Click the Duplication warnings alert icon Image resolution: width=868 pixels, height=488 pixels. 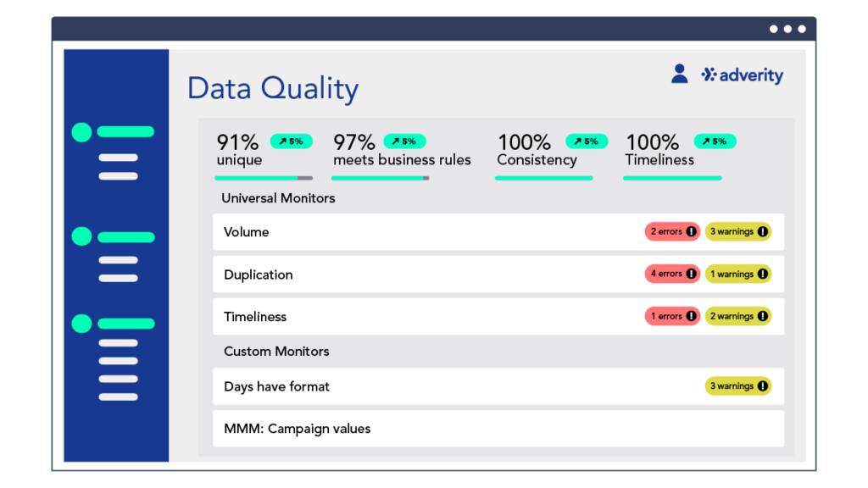click(763, 274)
